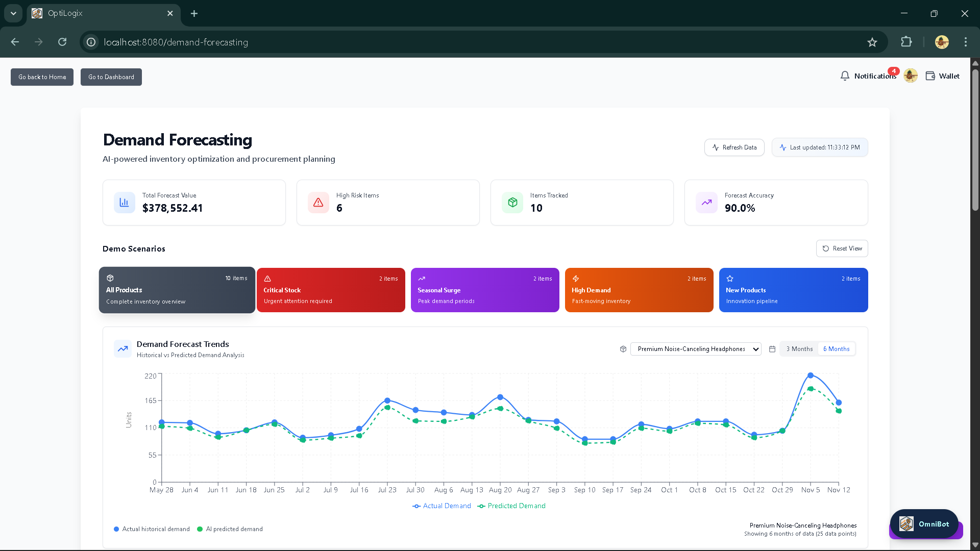The width and height of the screenshot is (980, 551).
Task: Click the Refresh Data button
Action: click(734, 147)
